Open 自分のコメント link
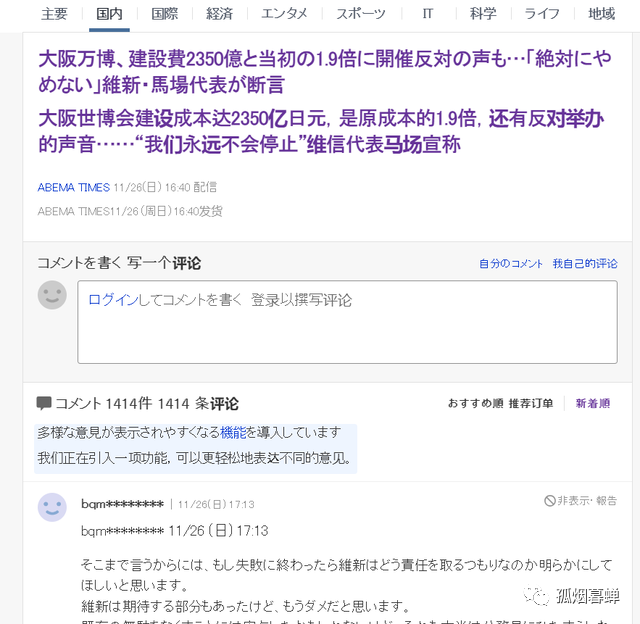This screenshot has width=640, height=624. [x=510, y=264]
